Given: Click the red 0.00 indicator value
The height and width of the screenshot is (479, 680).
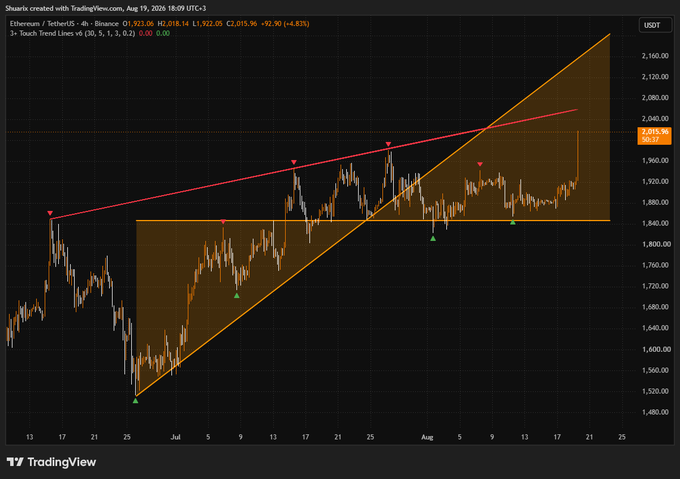Looking at the screenshot, I should pos(145,33).
